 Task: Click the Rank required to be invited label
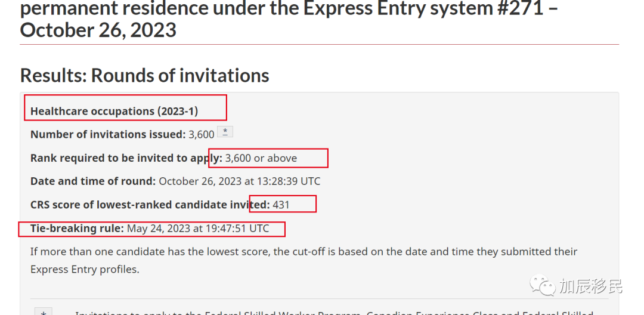click(126, 158)
